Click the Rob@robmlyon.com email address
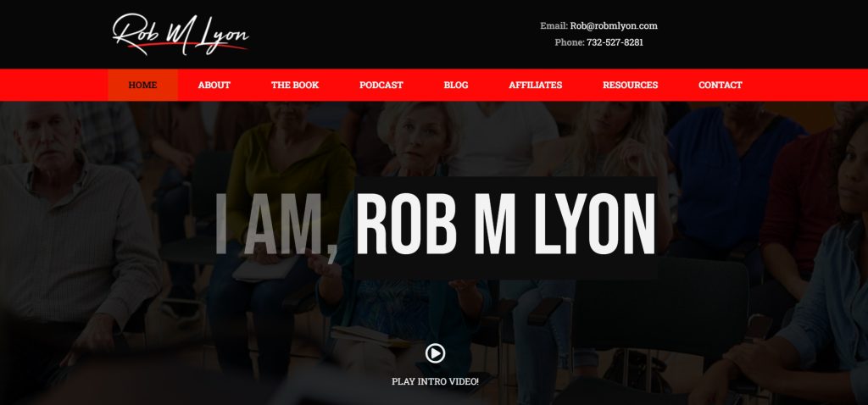Image resolution: width=868 pixels, height=405 pixels. click(614, 25)
